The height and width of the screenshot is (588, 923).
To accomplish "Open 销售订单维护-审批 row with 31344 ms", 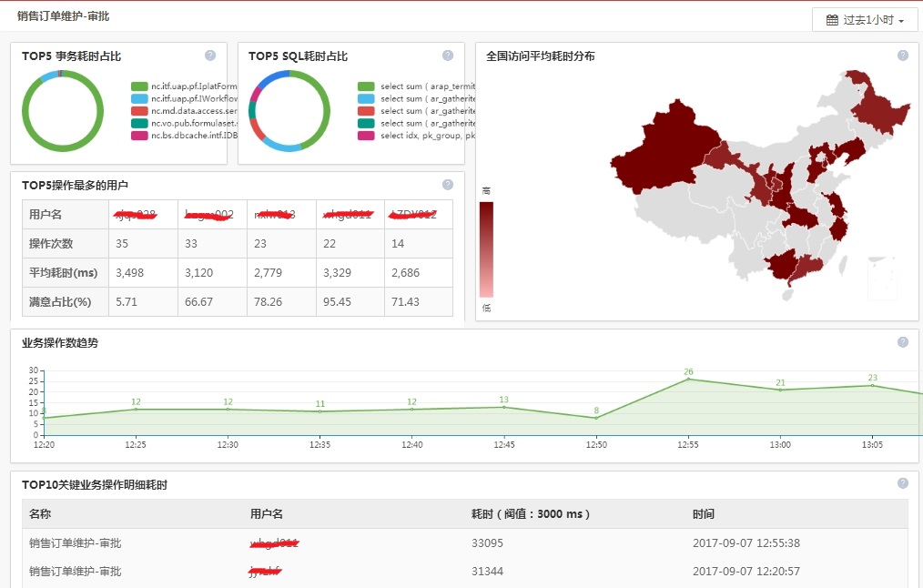I will point(465,571).
